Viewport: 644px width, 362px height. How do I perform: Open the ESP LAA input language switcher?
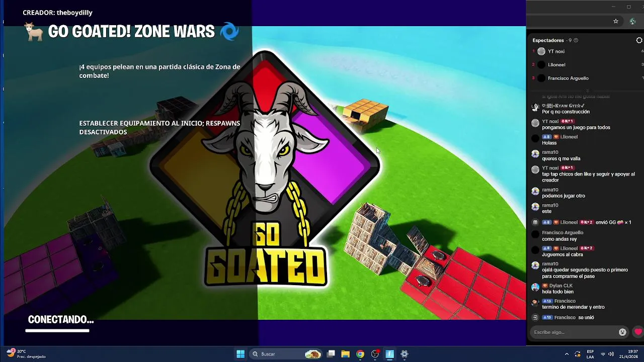point(590,354)
